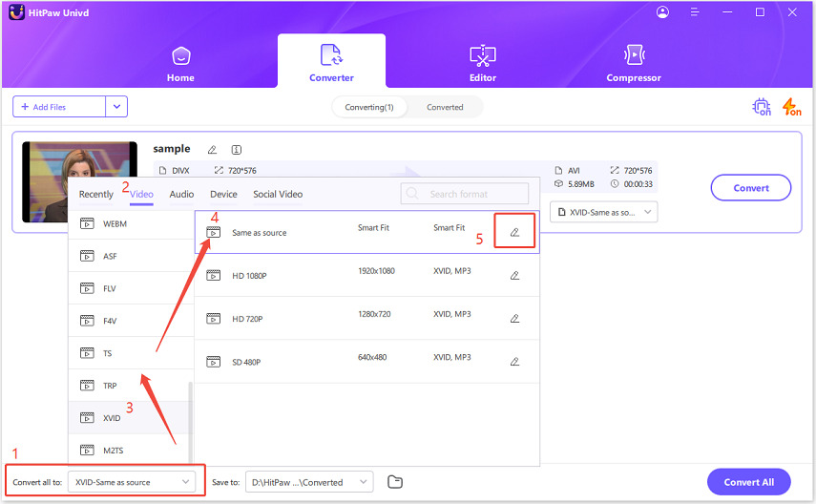
Task: Click the Convert All button
Action: [749, 482]
